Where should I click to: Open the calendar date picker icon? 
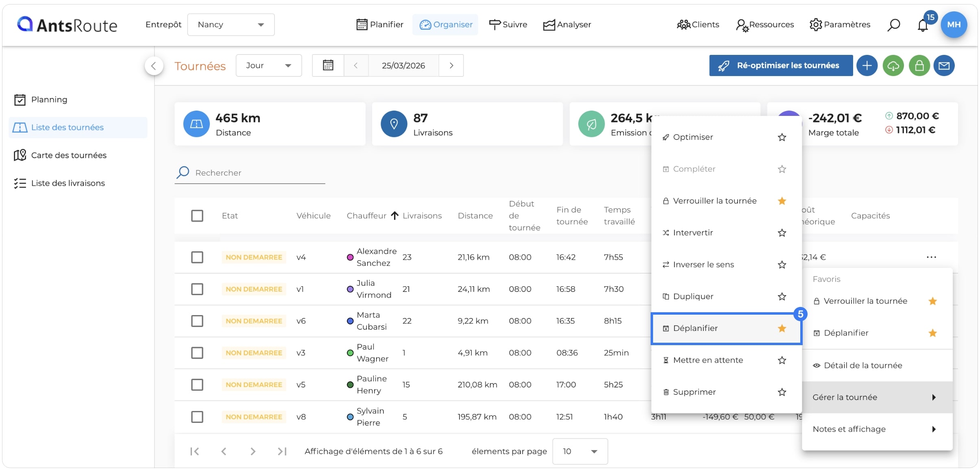328,65
